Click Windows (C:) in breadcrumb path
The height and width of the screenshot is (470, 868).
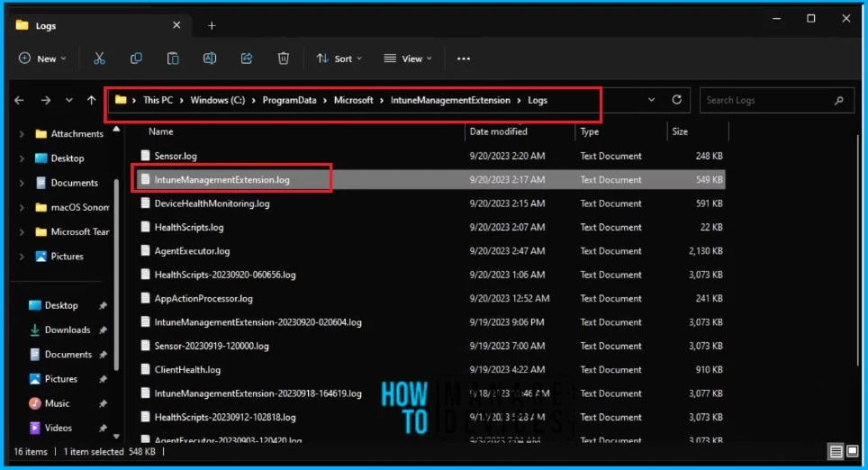[x=218, y=100]
